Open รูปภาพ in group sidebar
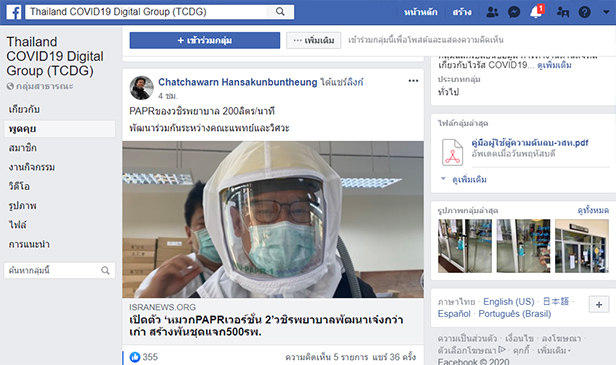Viewport: 616px width, 365px height. pos(22,205)
